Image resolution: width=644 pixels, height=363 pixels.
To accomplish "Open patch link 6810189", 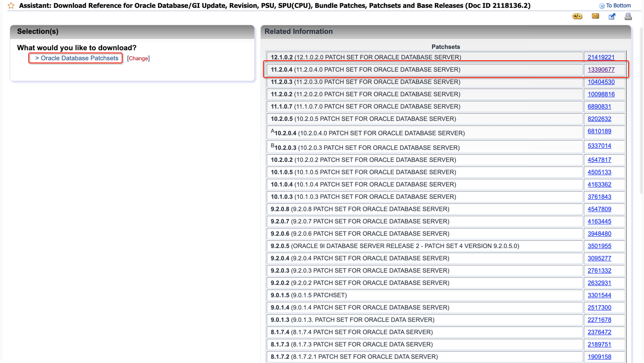I will (x=599, y=131).
